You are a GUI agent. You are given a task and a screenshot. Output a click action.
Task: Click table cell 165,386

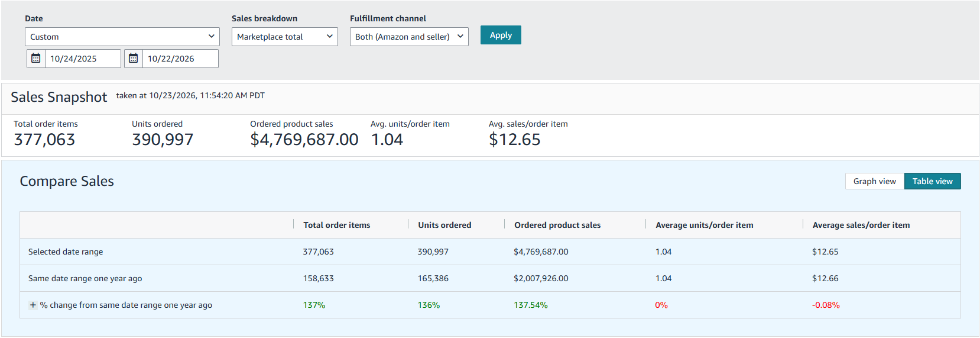433,278
